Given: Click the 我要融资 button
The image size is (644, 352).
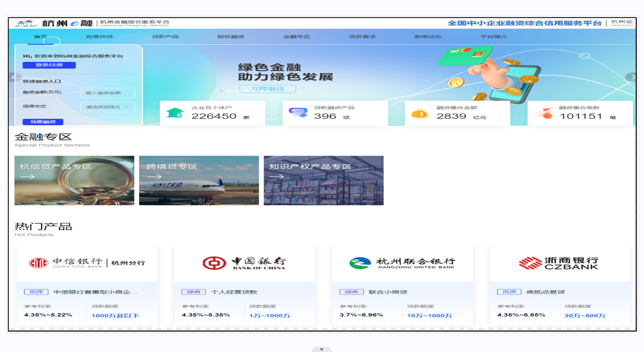Looking at the screenshot, I should (43, 122).
